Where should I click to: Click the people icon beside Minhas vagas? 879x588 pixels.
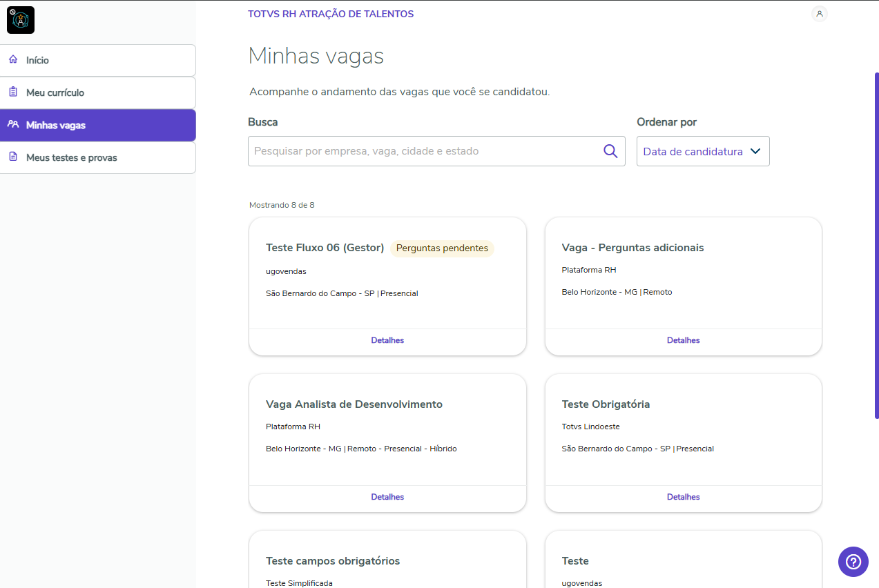click(x=13, y=125)
